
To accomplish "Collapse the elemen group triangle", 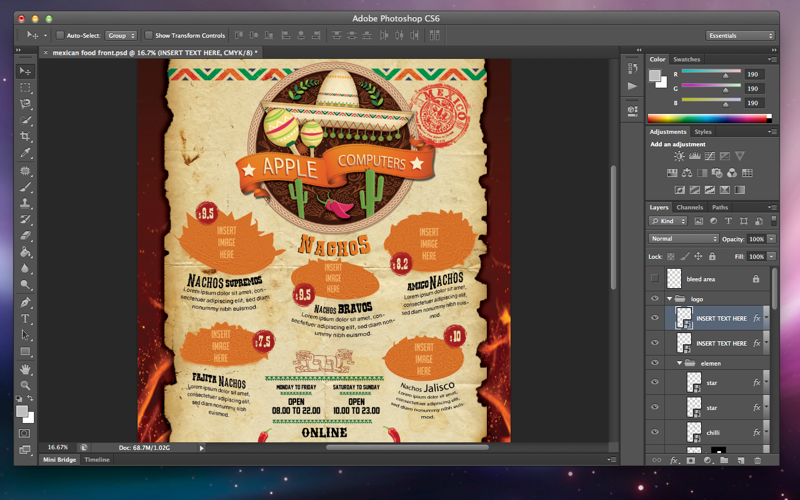I will tap(679, 363).
